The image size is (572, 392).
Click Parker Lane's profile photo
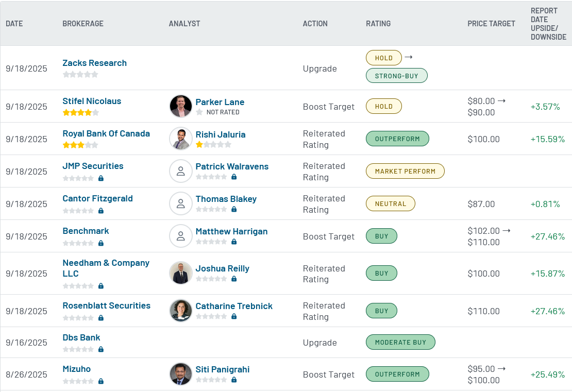[x=180, y=106]
